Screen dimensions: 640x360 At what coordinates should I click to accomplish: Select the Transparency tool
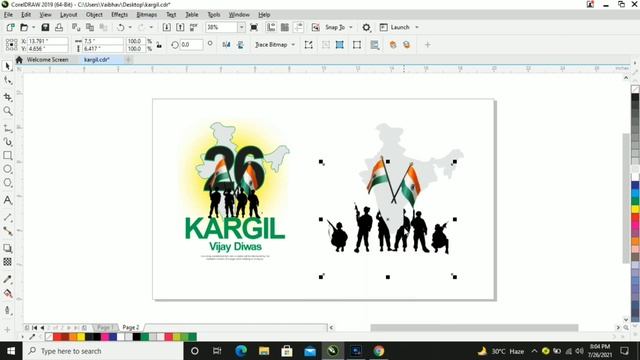point(7,262)
